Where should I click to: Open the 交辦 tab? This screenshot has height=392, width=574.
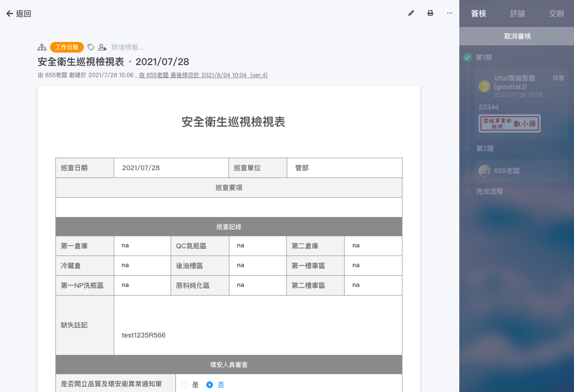[x=556, y=14]
